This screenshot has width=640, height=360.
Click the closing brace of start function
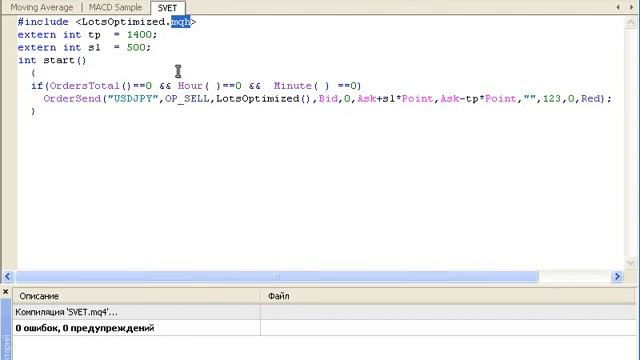[33, 111]
